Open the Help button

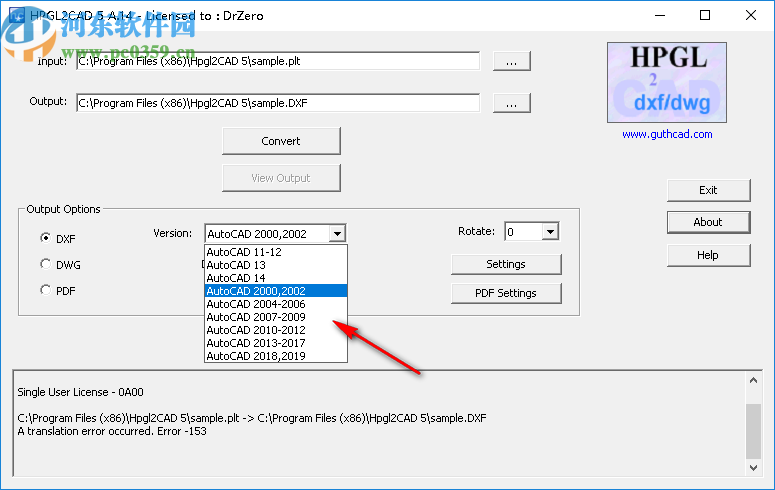pos(708,255)
